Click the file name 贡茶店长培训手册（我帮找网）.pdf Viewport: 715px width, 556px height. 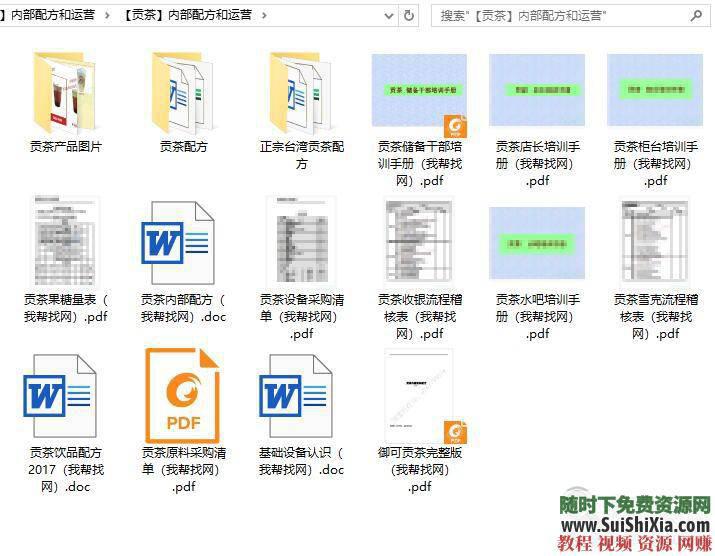(538, 164)
